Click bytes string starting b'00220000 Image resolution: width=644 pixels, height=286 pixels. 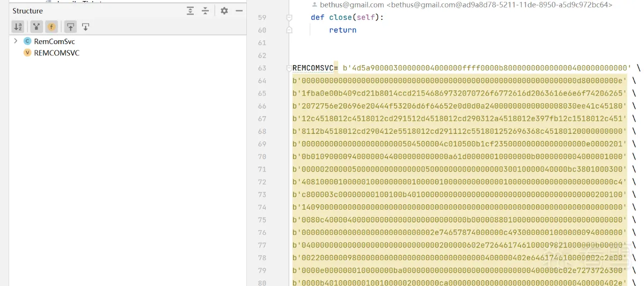[x=459, y=258]
